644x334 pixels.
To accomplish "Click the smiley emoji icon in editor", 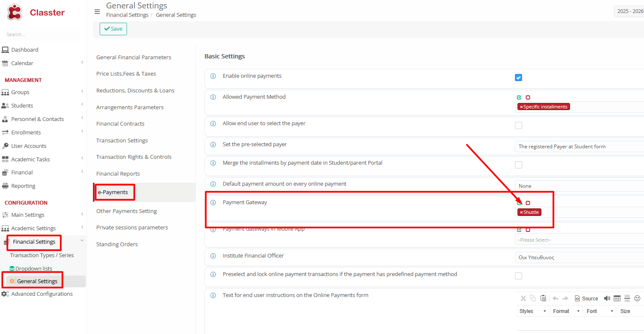I will (637, 298).
